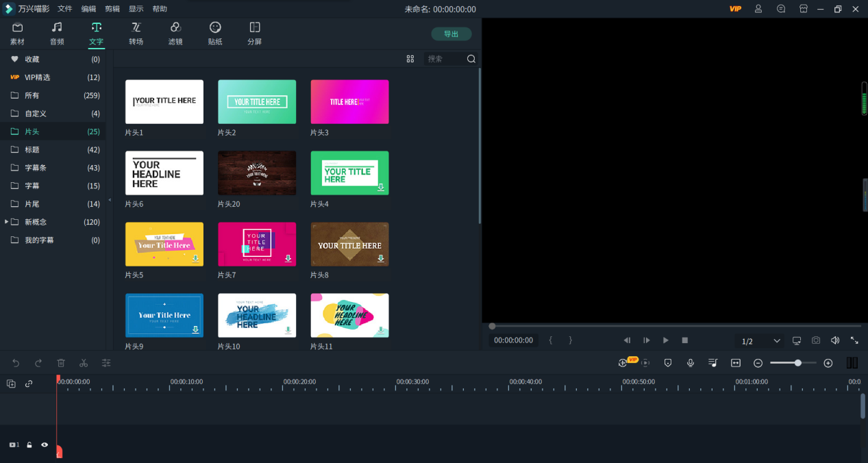The height and width of the screenshot is (463, 868).
Task: Expand the 新概念 folder tree arrow
Action: pos(7,222)
